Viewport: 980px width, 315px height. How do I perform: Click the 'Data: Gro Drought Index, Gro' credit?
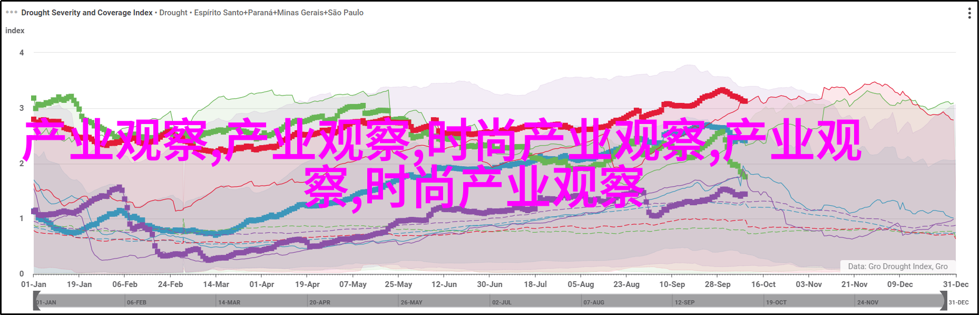(x=898, y=266)
